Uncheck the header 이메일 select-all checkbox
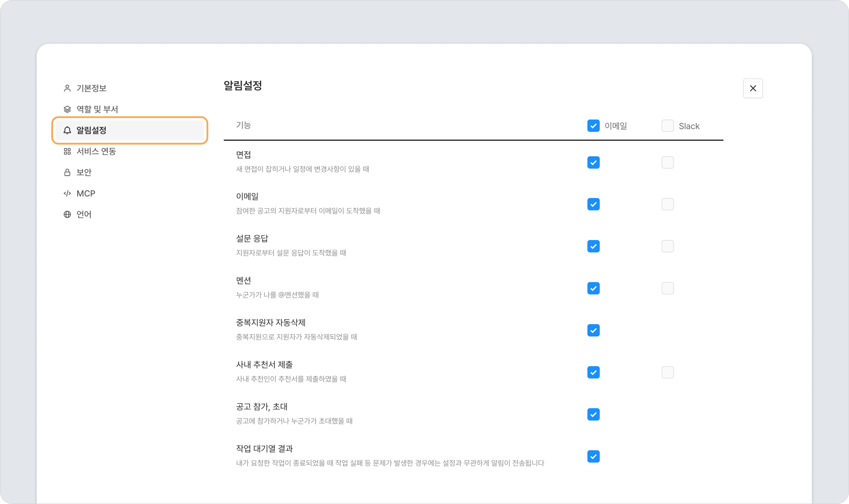This screenshot has width=849, height=504. [x=593, y=126]
